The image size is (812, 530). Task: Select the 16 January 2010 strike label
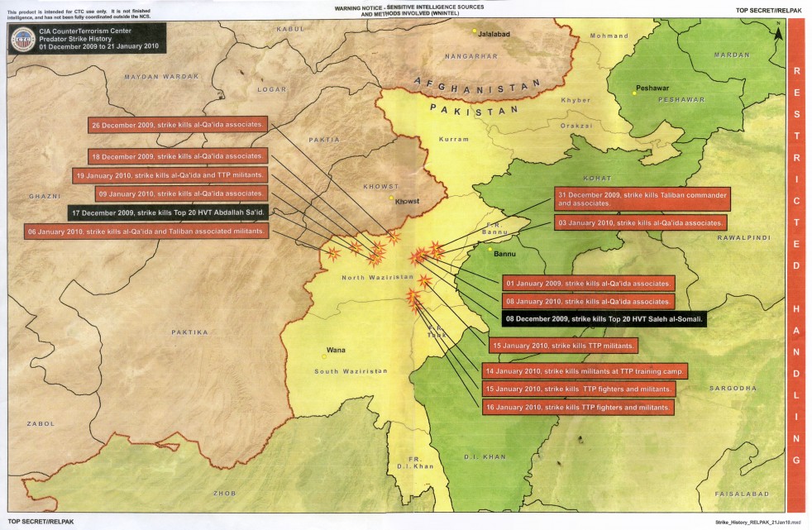[x=578, y=408]
